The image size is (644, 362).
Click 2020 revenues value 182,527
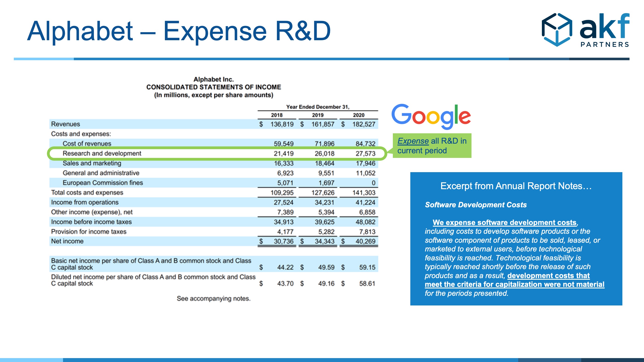[x=364, y=124]
